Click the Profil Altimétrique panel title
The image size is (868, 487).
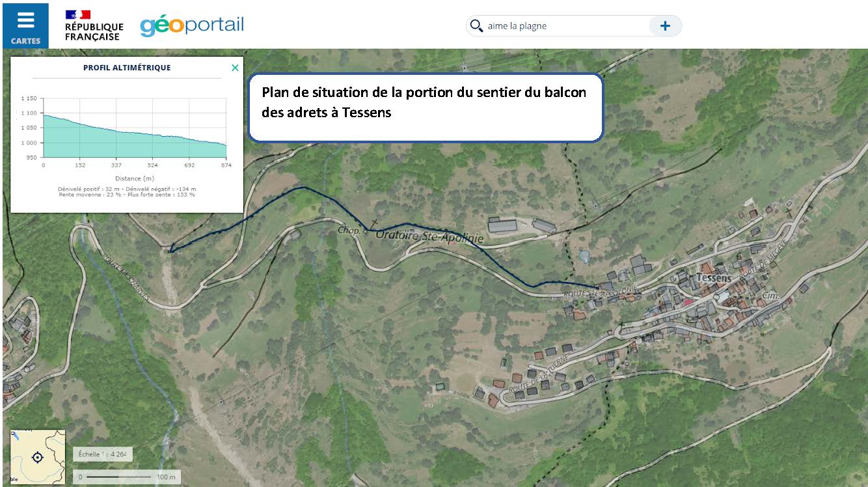(127, 68)
